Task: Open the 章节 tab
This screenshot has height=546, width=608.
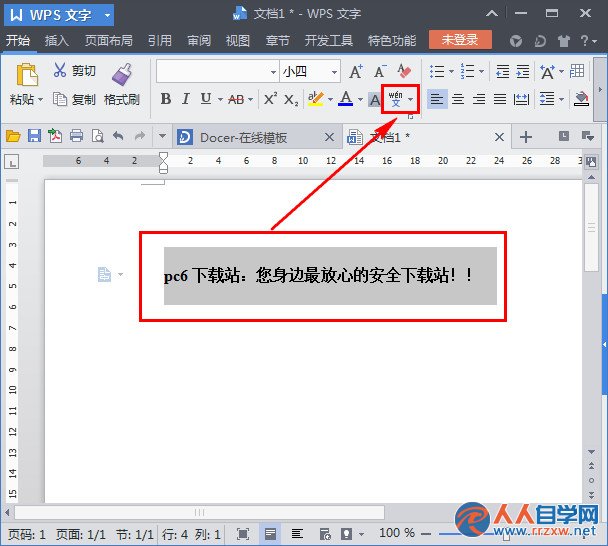Action: pos(277,40)
